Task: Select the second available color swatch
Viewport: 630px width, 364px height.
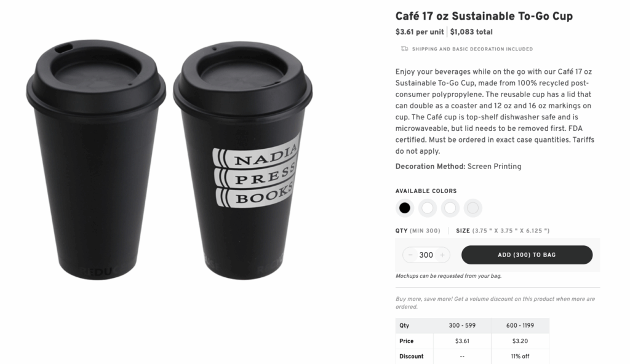Action: (427, 208)
